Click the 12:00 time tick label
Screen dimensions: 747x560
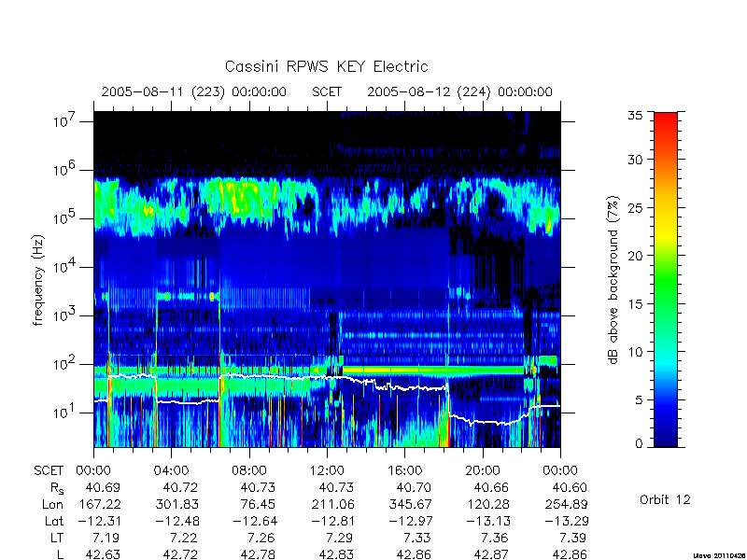point(327,470)
